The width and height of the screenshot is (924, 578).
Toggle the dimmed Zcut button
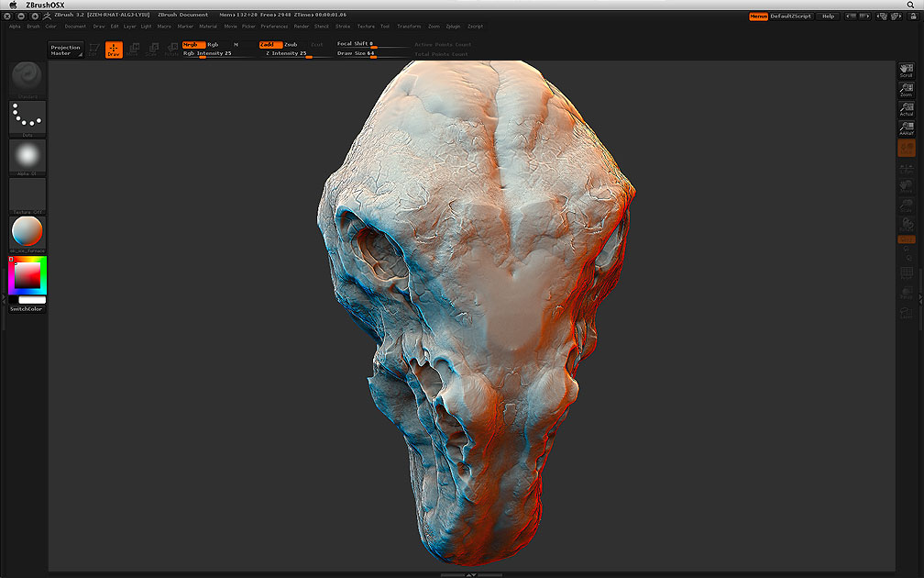(317, 45)
